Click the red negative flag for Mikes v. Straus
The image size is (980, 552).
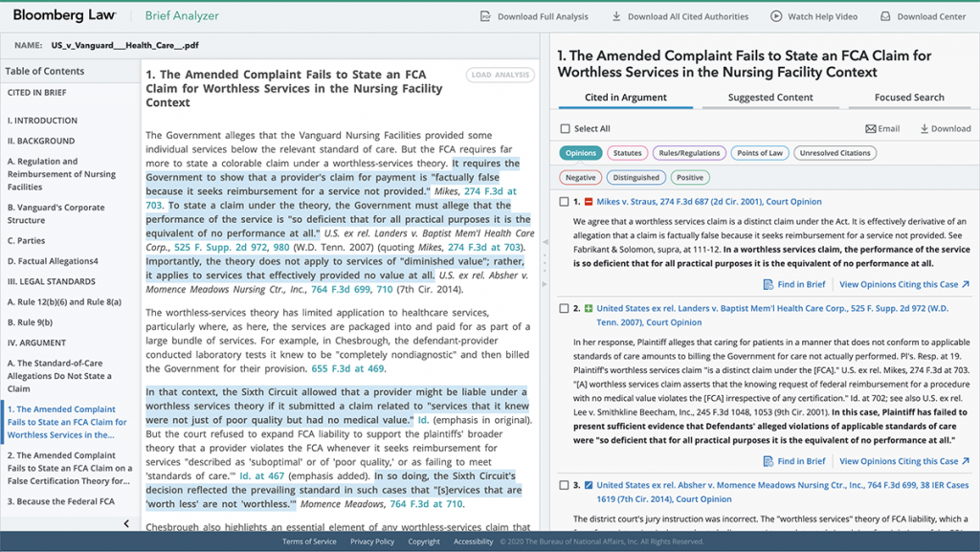click(x=589, y=202)
